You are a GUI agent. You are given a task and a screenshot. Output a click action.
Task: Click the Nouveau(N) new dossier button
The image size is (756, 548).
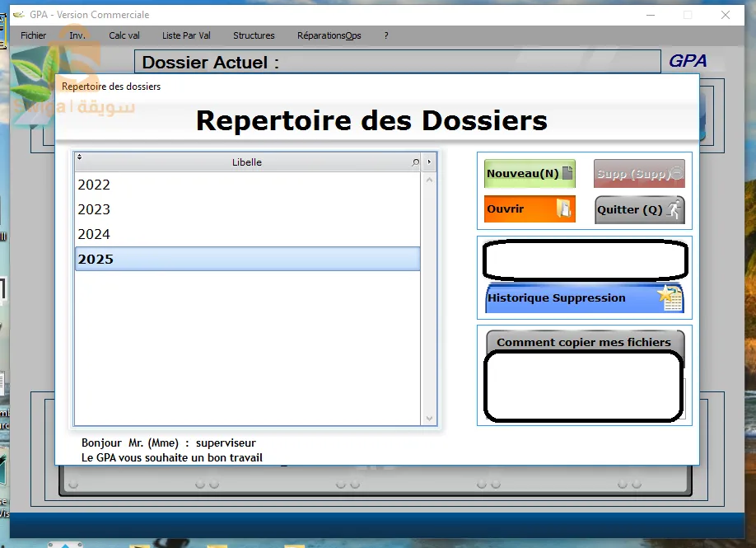(x=529, y=174)
